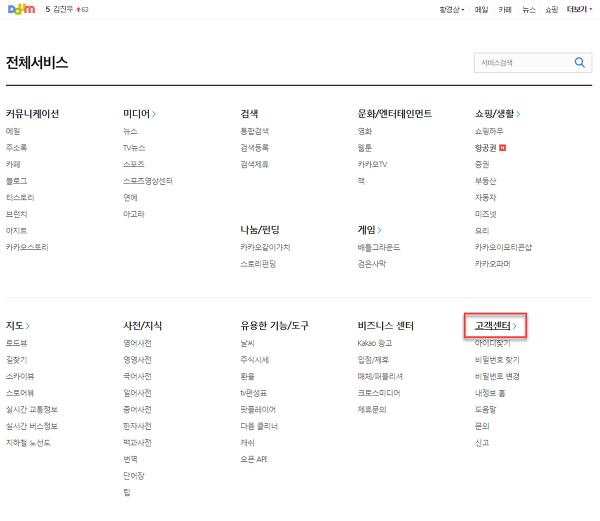Open 날씨 under 유용한 기능/도구
Viewport: 600px width, 521px height.
pos(247,343)
